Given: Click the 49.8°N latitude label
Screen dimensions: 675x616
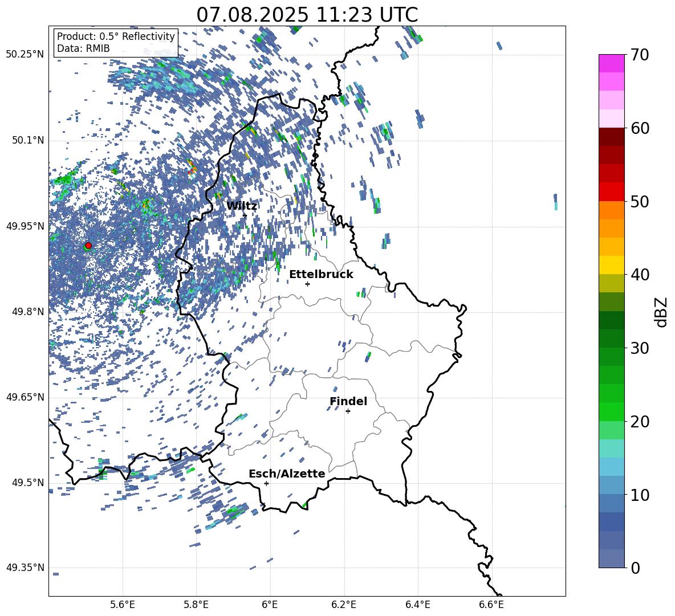Looking at the screenshot, I should (x=28, y=312).
